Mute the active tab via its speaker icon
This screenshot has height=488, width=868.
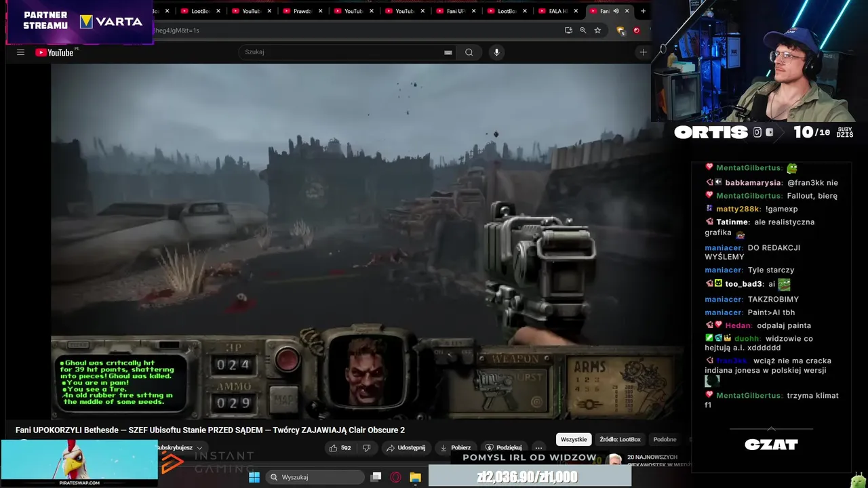coord(616,11)
